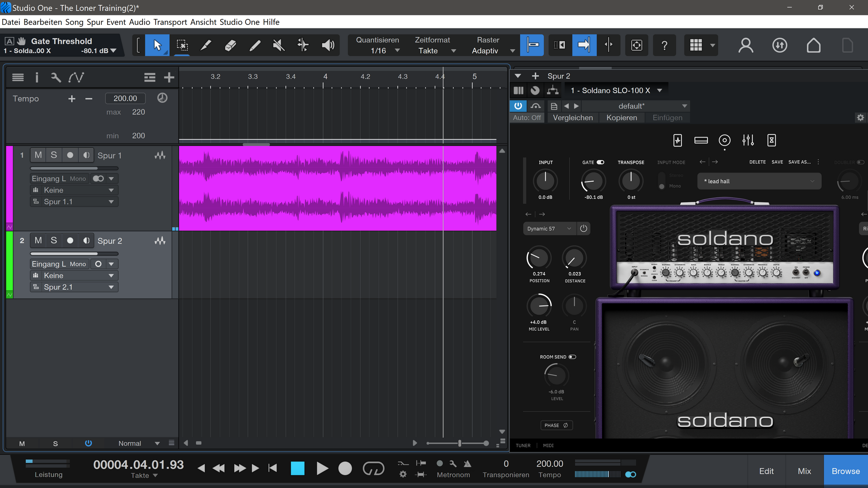Open the amp tuner plugin section icon
Image resolution: width=868 pixels, height=488 pixels.
coord(677,141)
